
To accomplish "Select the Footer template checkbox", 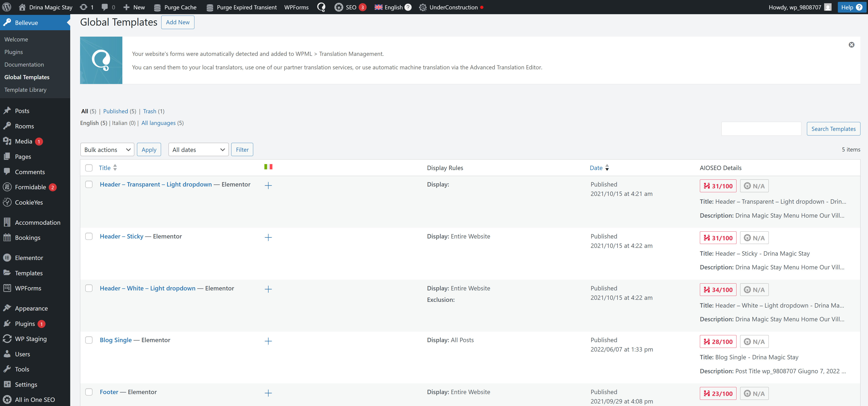I will click(89, 392).
